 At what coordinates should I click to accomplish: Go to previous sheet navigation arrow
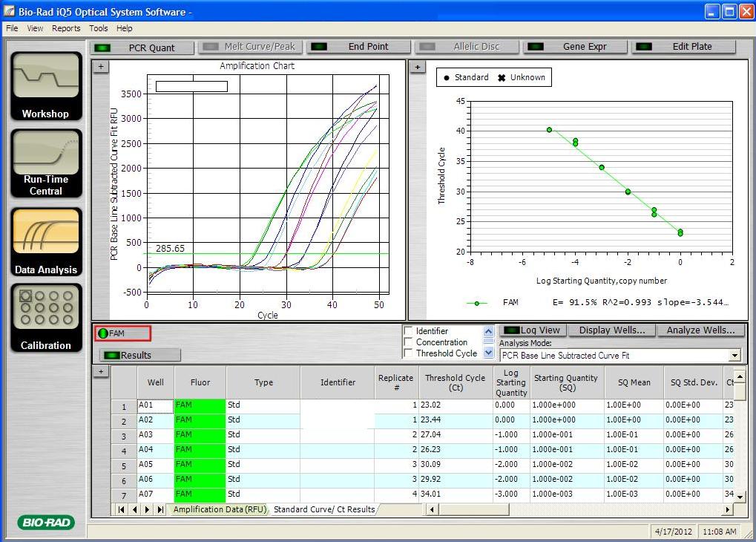click(134, 509)
